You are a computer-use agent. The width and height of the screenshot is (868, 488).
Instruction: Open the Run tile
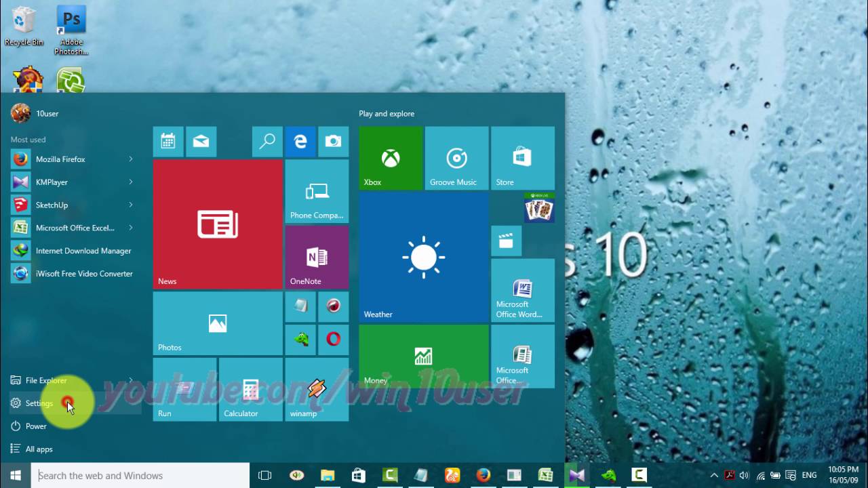pos(184,390)
